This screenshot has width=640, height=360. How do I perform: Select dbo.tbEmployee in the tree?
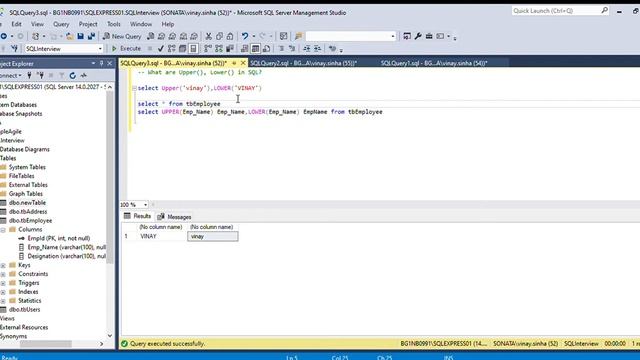tap(30, 221)
